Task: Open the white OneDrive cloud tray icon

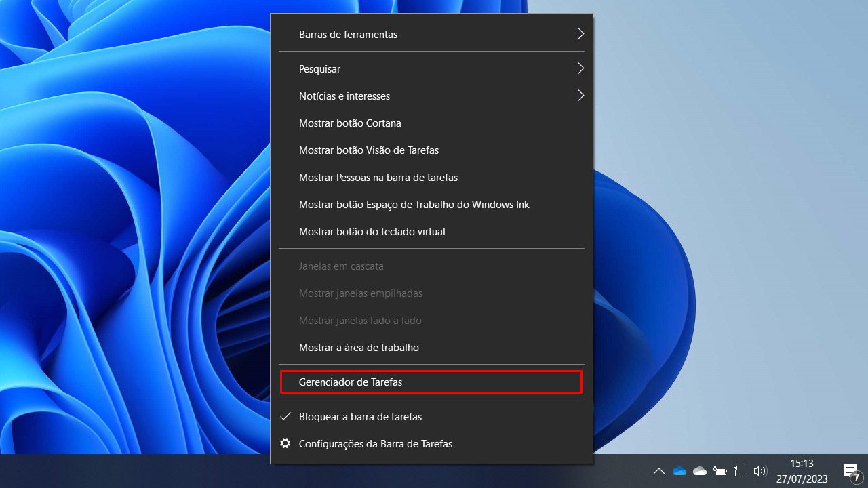Action: (x=700, y=471)
